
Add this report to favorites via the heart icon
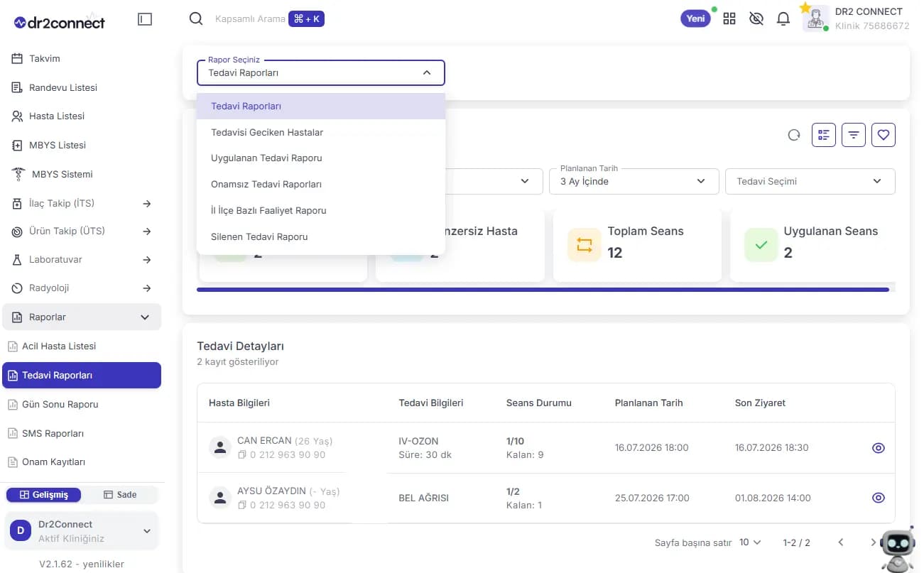(x=884, y=135)
